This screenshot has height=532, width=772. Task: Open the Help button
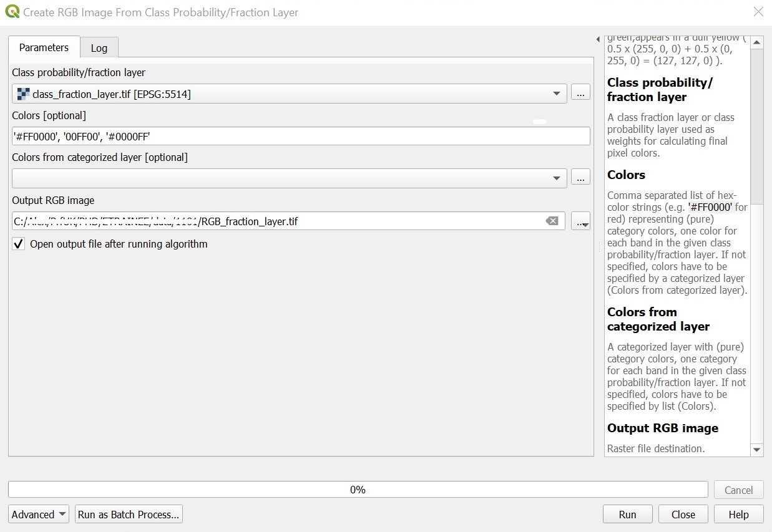coord(739,515)
